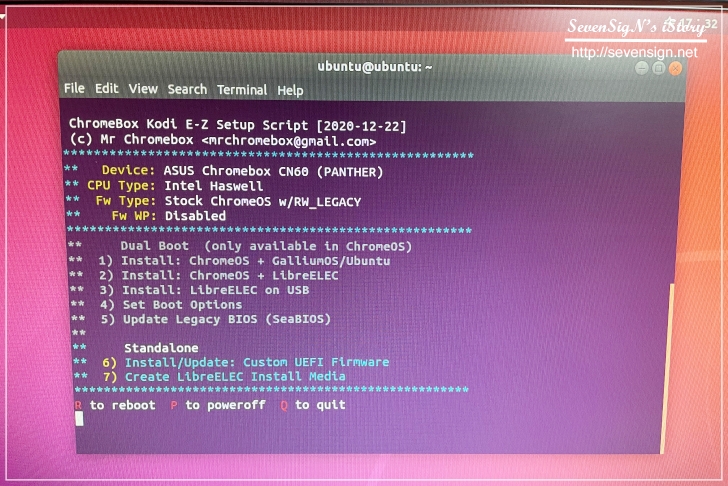The height and width of the screenshot is (486, 728).
Task: Click the terminal window title 'ubuntu@ubuntu: ~'
Action: coord(375,67)
